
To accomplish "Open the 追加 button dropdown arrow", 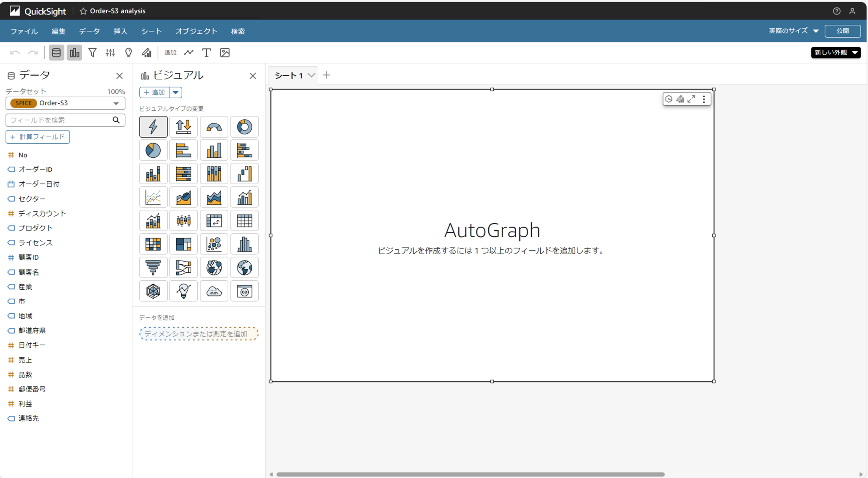I will pyautogui.click(x=176, y=92).
